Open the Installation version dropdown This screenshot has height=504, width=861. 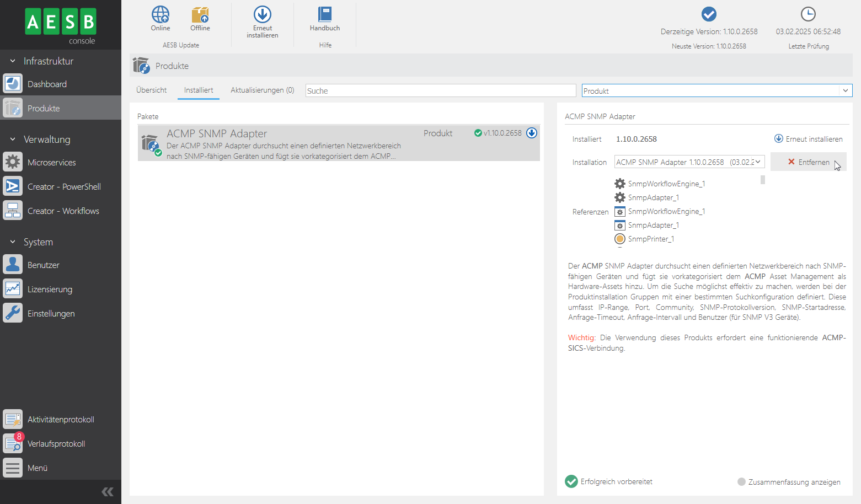click(758, 162)
